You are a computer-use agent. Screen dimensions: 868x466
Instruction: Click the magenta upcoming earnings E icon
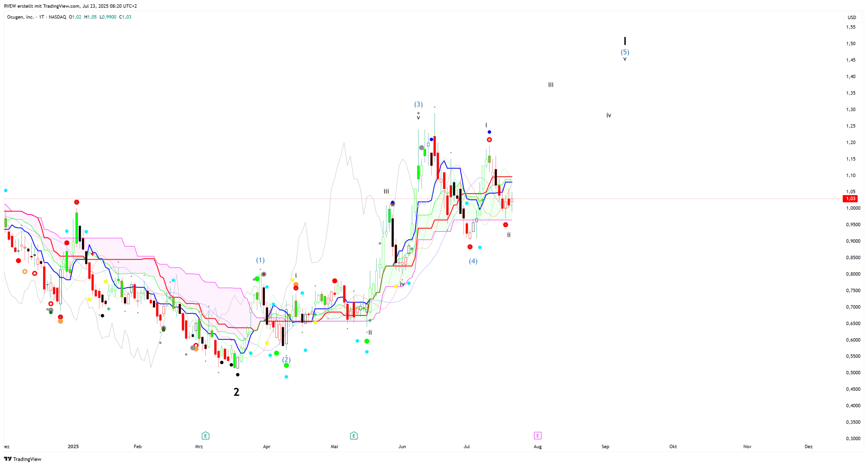pos(537,435)
